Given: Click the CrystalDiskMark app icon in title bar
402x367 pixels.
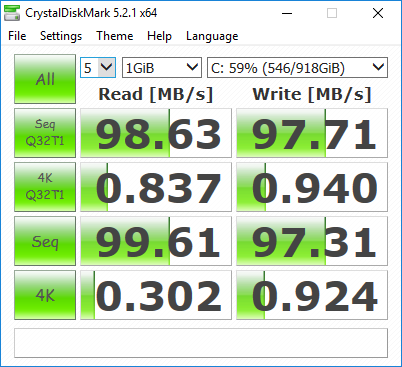Looking at the screenshot, I should tap(12, 13).
